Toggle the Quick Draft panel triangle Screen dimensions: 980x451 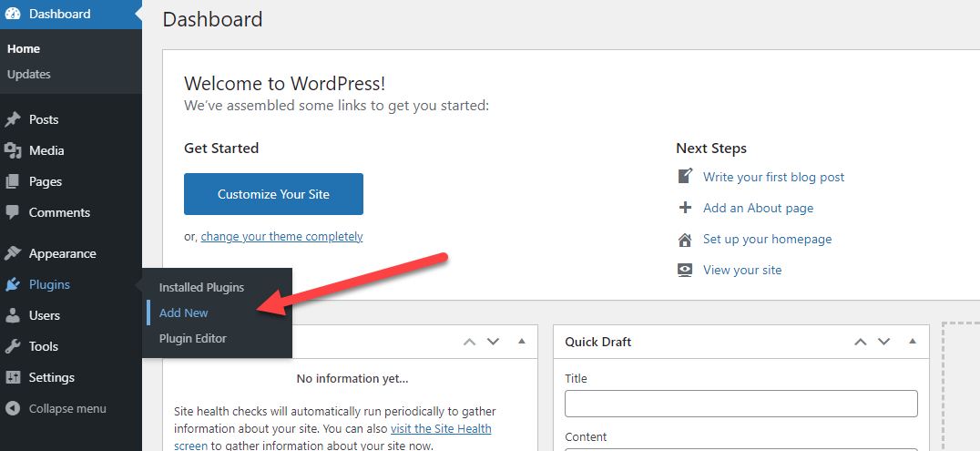coord(912,342)
